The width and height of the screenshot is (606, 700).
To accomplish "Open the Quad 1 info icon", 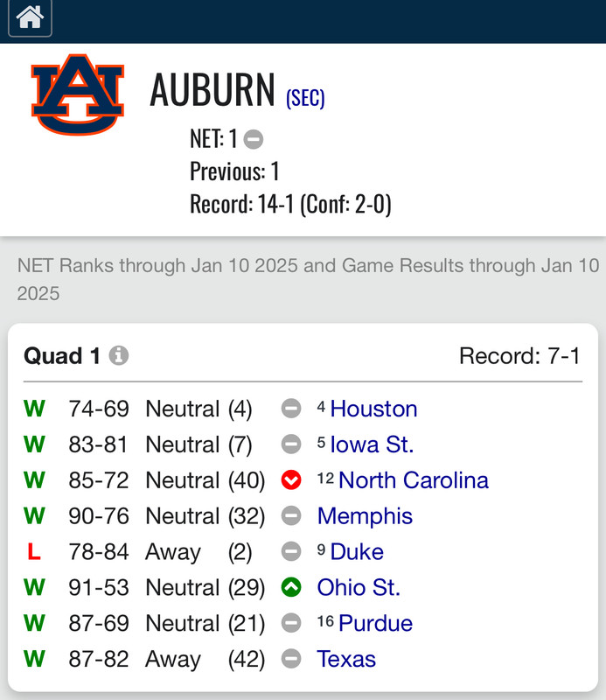I will (x=119, y=356).
